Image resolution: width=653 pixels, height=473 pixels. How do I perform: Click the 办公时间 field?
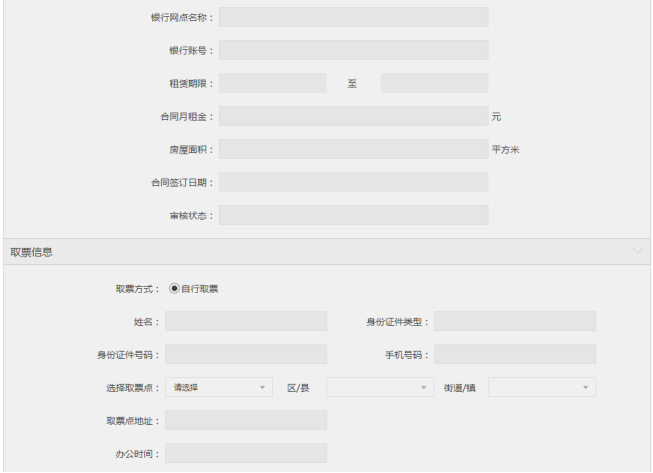[x=246, y=453]
